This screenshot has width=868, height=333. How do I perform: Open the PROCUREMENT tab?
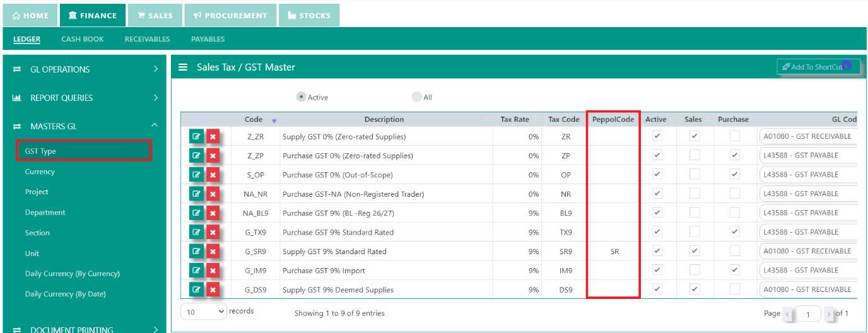pos(230,16)
